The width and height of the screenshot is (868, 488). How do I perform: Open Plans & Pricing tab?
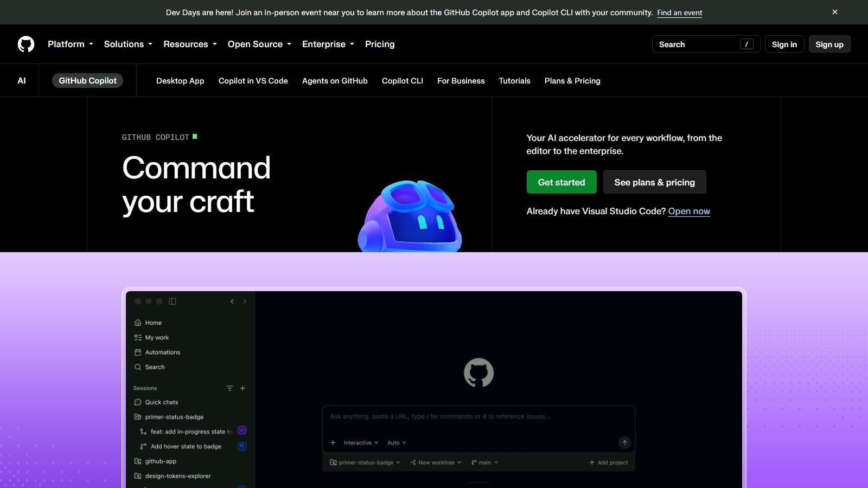coord(572,81)
